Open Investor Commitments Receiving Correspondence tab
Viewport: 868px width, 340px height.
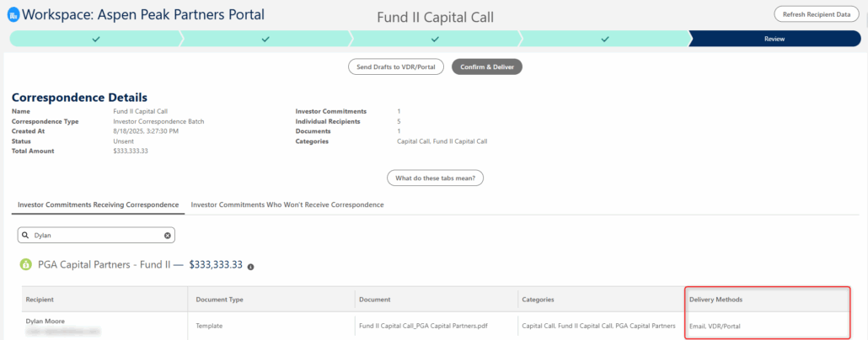pos(98,205)
